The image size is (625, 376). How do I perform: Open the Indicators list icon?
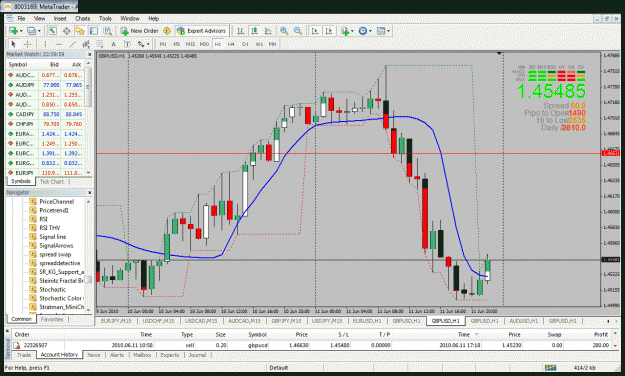(x=344, y=31)
